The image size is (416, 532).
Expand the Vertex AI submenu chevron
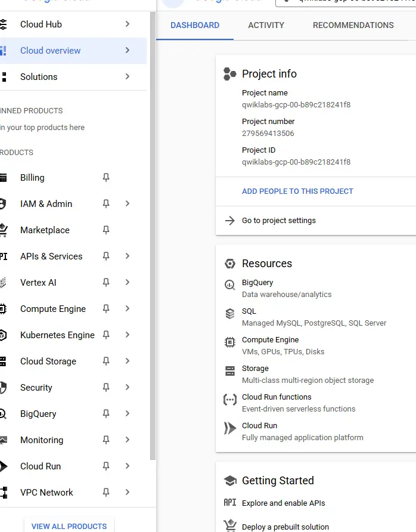128,282
